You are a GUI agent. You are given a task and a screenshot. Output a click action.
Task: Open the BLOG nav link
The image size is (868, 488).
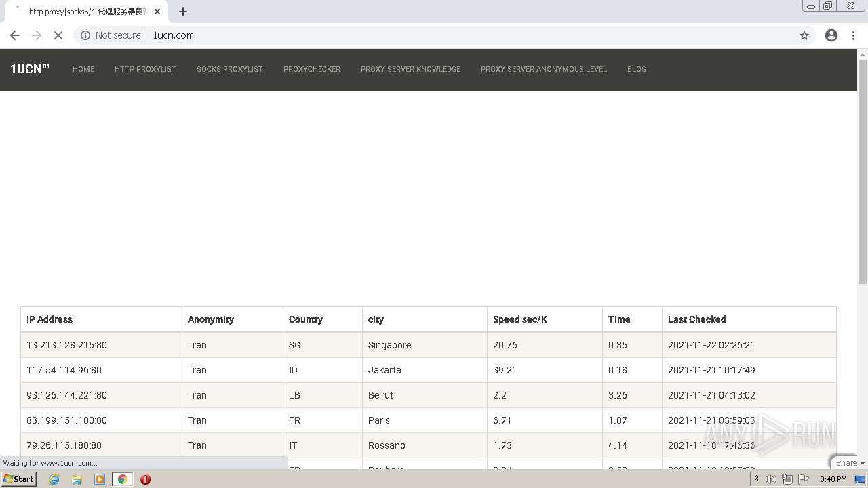pos(637,69)
